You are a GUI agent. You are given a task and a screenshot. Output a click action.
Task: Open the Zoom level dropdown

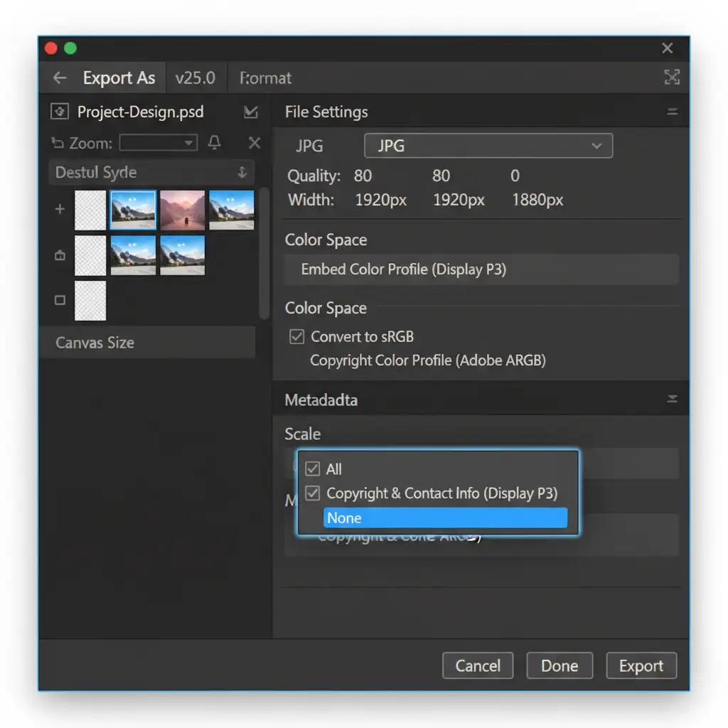click(158, 143)
